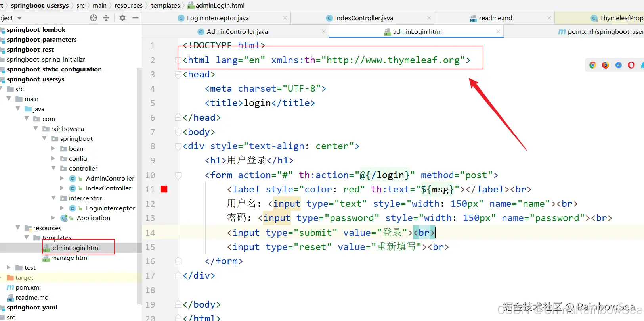Collapse the resources folder arrow
The width and height of the screenshot is (644, 321).
(x=18, y=227)
